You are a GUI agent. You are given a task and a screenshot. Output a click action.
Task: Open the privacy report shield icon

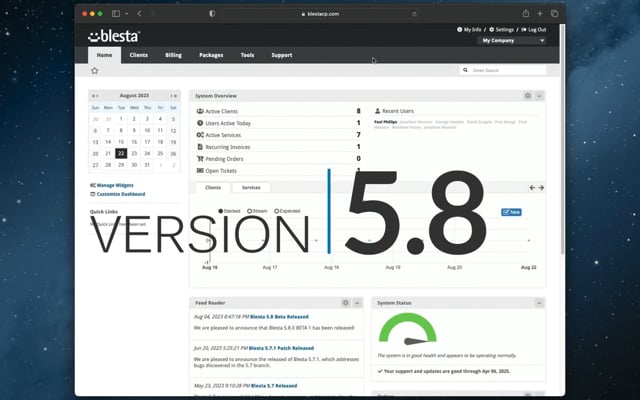[212, 13]
